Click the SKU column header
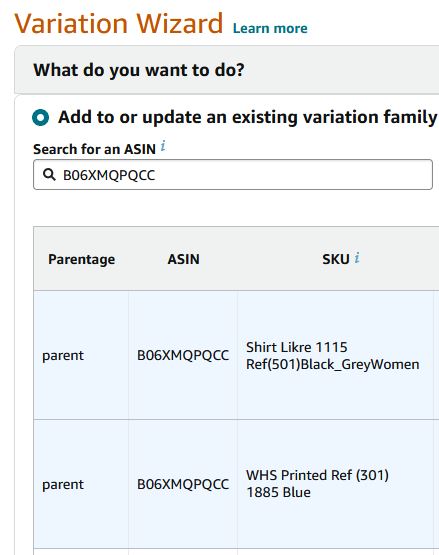Viewport: 439px width, 555px height. 336,259
